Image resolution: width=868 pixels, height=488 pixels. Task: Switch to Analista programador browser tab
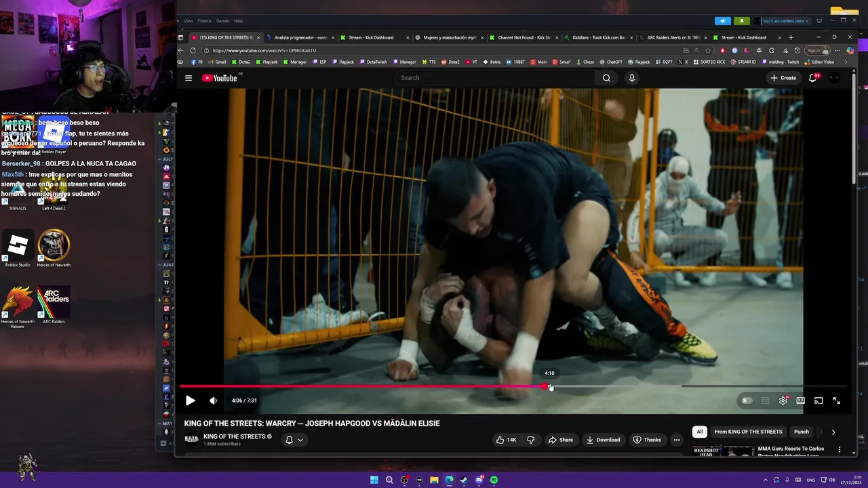(300, 38)
